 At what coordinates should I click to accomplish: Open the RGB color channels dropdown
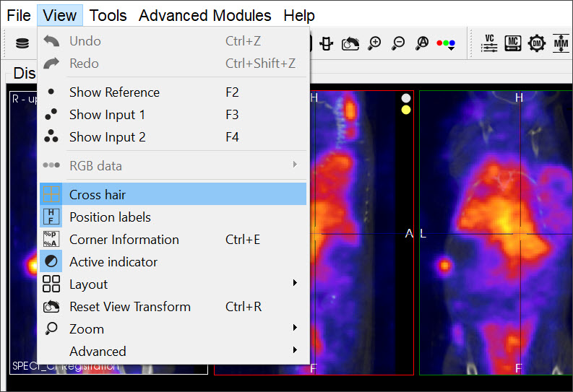(446, 43)
